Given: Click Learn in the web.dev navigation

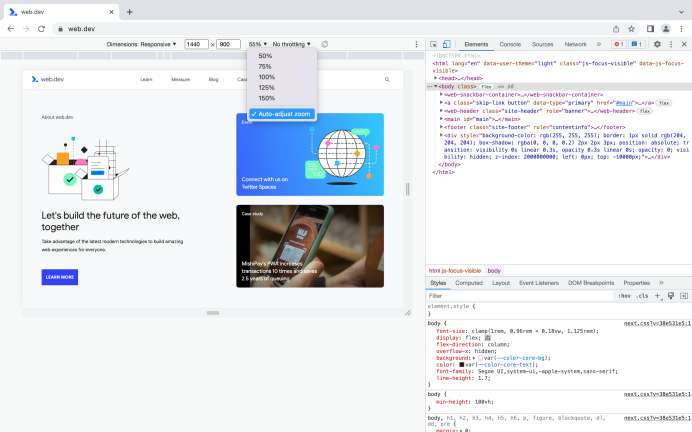Looking at the screenshot, I should tap(146, 79).
